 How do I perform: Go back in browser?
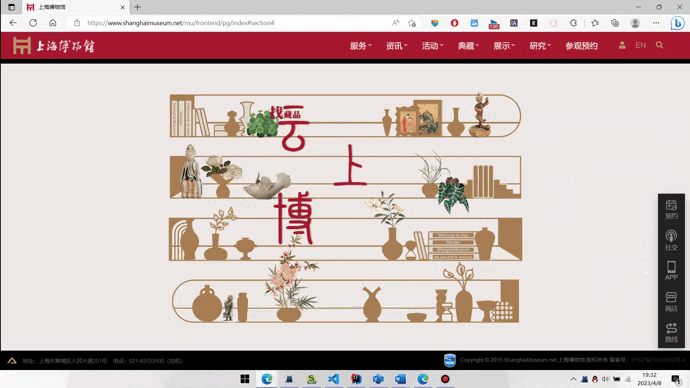[x=13, y=23]
